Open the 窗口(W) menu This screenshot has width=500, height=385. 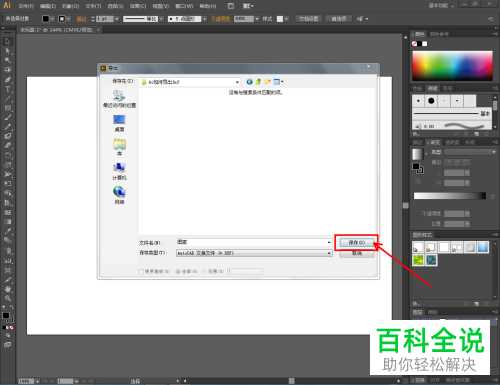tap(184, 6)
